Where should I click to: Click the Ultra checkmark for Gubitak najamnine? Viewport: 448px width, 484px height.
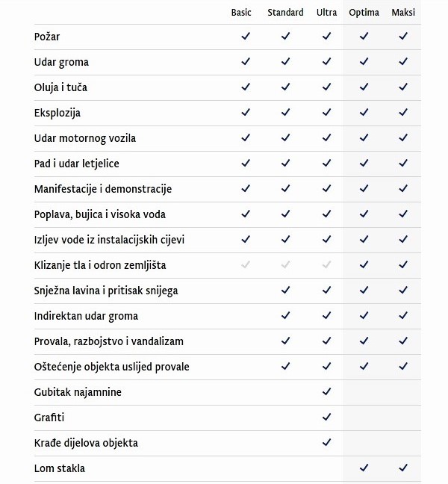pyautogui.click(x=326, y=391)
